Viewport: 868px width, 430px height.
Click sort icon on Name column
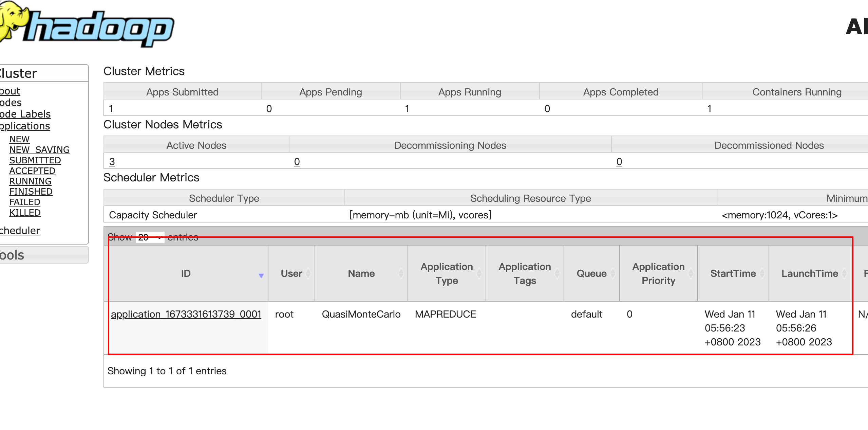point(401,273)
